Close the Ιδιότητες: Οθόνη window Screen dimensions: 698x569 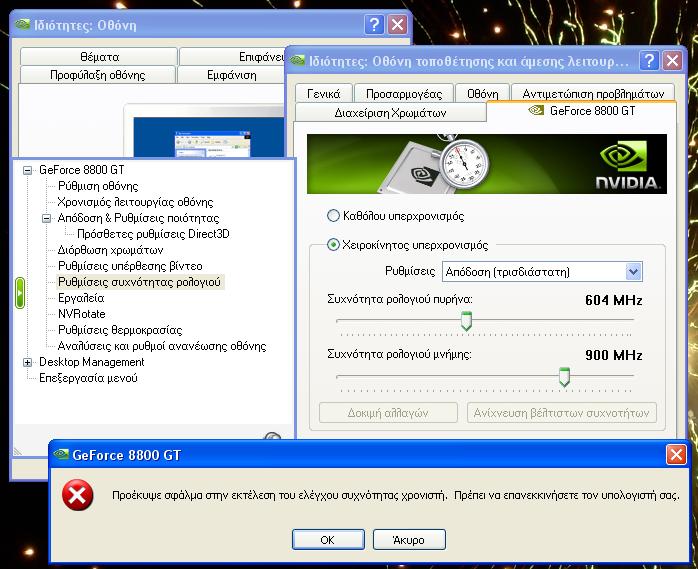tap(397, 24)
